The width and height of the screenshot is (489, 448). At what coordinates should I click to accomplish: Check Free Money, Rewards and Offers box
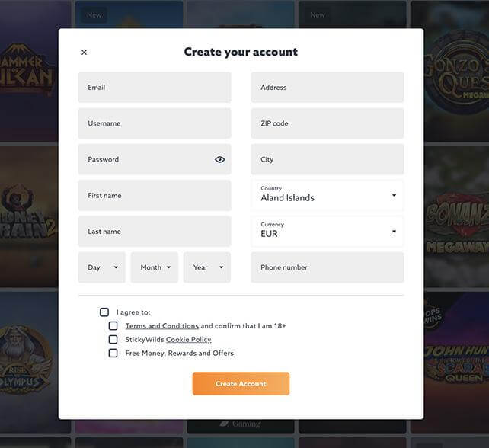pyautogui.click(x=113, y=354)
